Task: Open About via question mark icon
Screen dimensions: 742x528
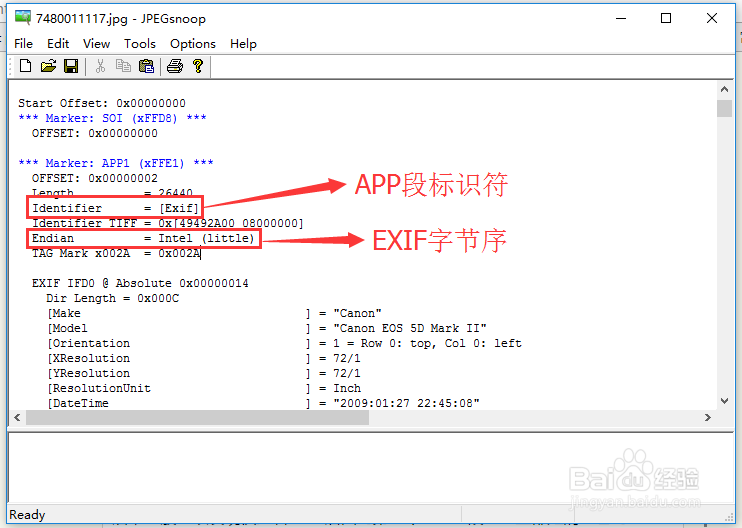Action: [x=198, y=66]
